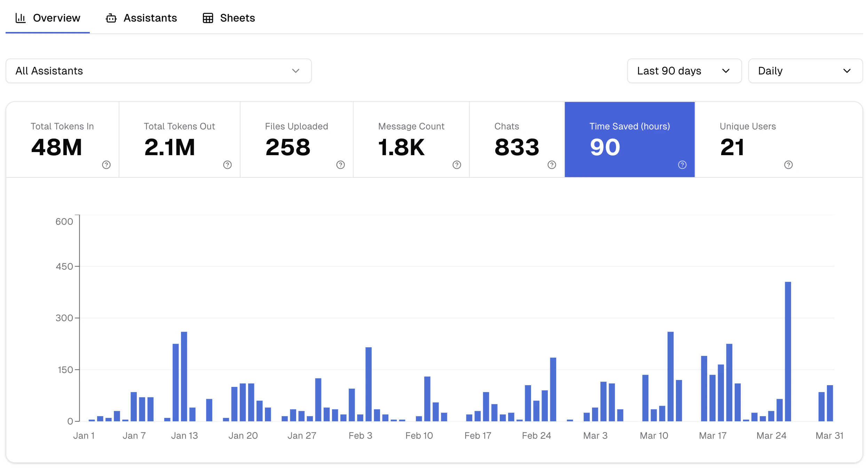
Task: Select the Message Count metric card
Action: [411, 139]
